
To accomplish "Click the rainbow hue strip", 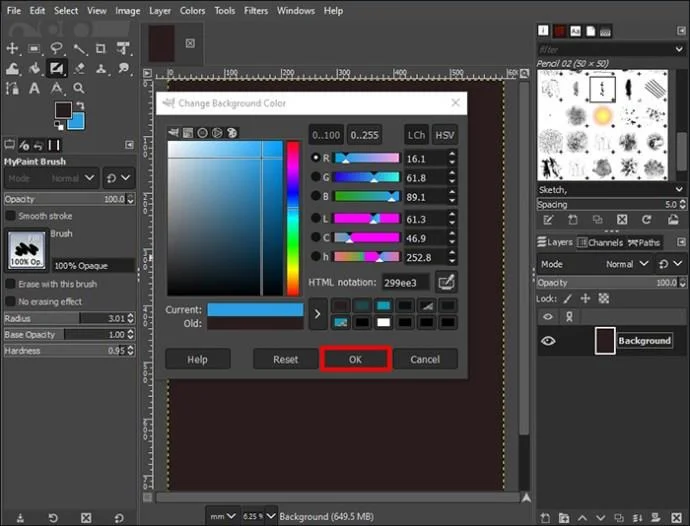I will pos(293,218).
